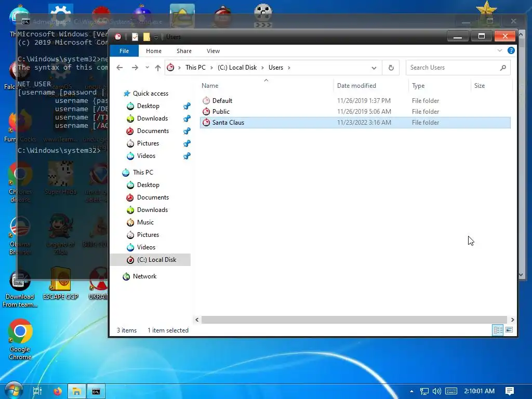The height and width of the screenshot is (399, 532).
Task: Expand the chevron after Users breadcrumb
Action: tap(289, 68)
